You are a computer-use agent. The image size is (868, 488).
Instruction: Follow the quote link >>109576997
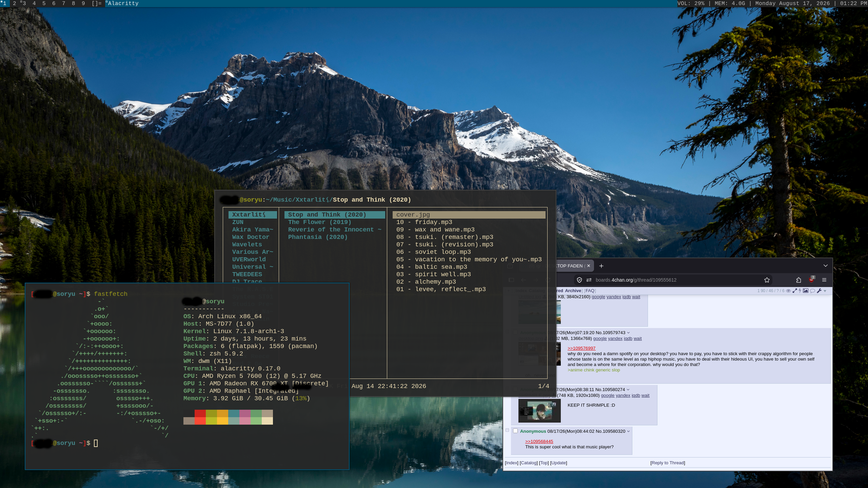pyautogui.click(x=581, y=348)
